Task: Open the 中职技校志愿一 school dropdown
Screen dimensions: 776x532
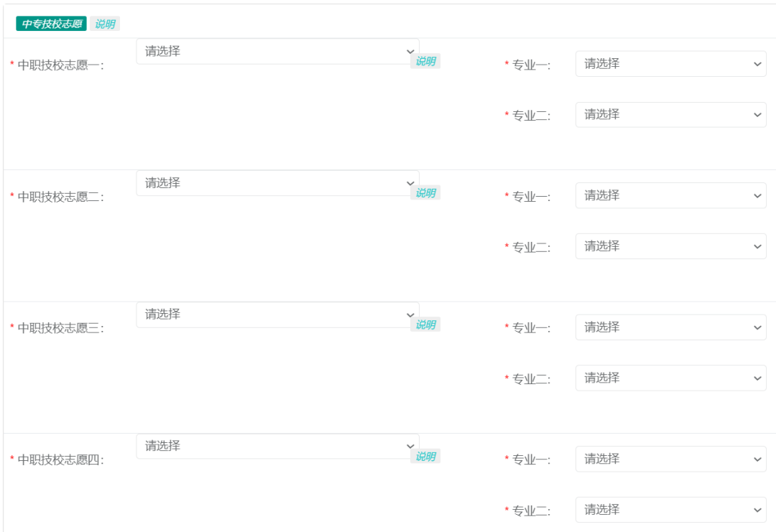Action: coord(277,52)
